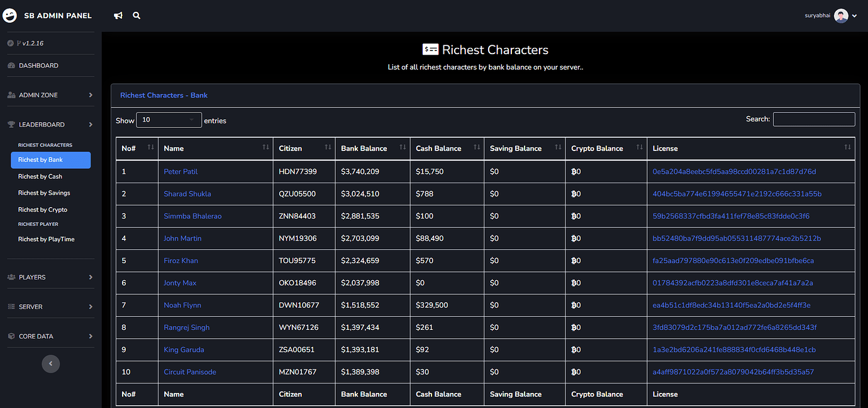
Task: Open John Martin's profile link
Action: [x=182, y=239]
